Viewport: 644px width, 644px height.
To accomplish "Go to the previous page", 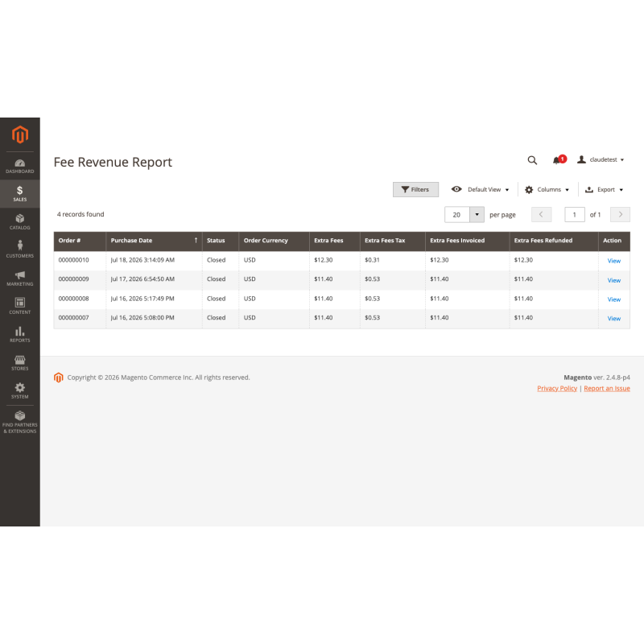I will point(541,214).
